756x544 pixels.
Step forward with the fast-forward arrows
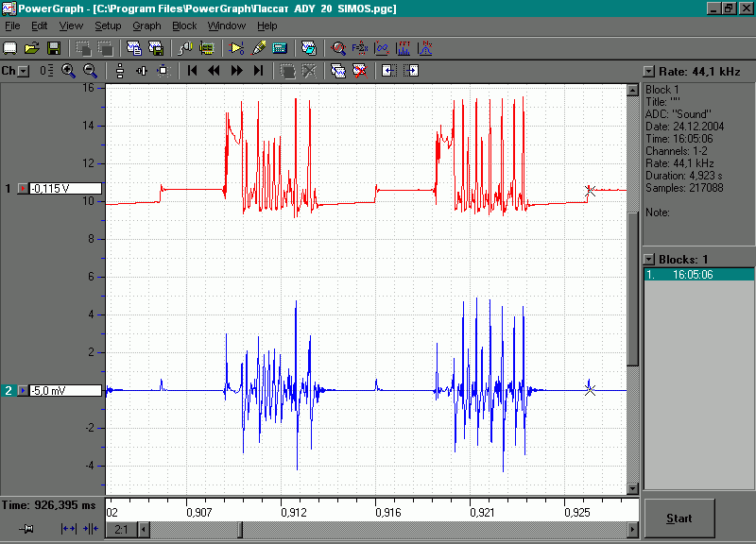[x=236, y=71]
